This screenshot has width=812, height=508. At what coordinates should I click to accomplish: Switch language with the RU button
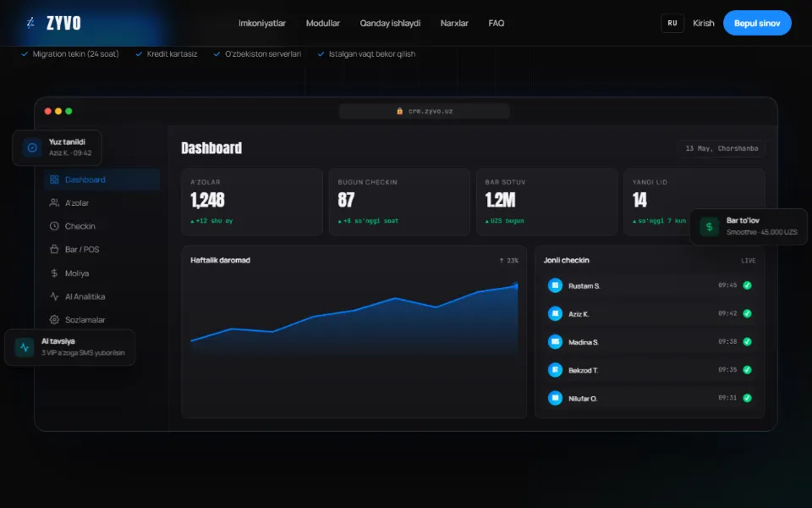click(672, 24)
